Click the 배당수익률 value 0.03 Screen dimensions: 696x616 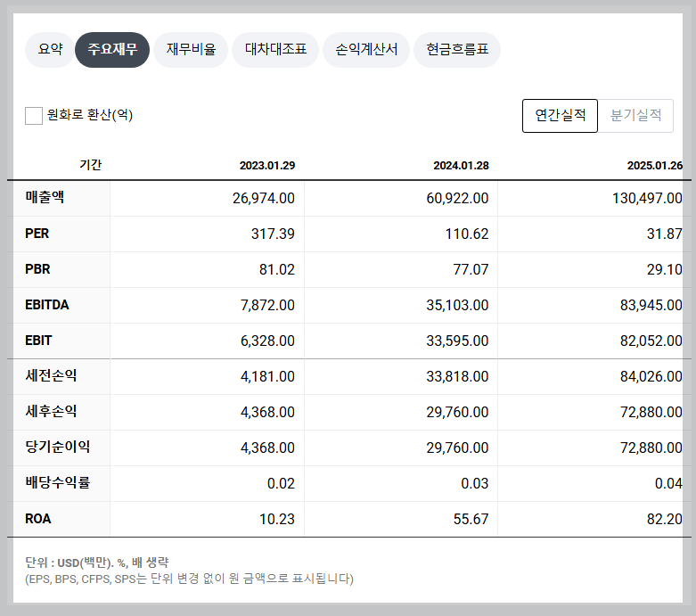[x=475, y=483]
